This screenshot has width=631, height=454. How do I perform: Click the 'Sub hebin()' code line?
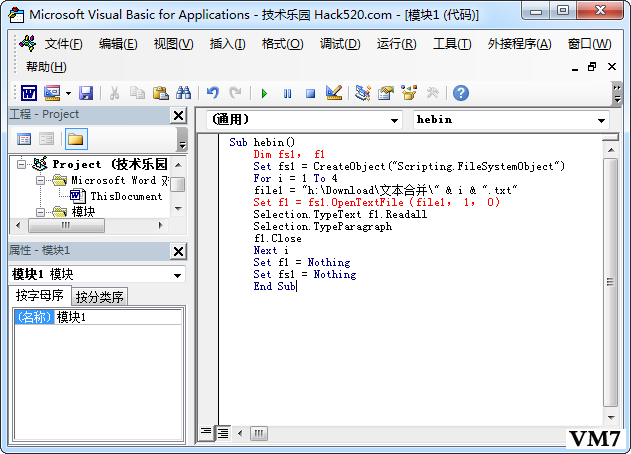[x=262, y=142]
